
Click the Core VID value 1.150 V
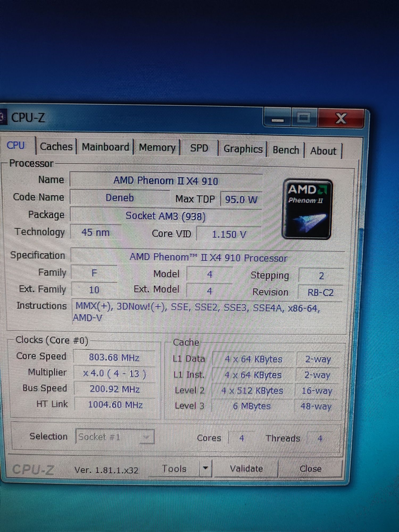[x=229, y=234]
